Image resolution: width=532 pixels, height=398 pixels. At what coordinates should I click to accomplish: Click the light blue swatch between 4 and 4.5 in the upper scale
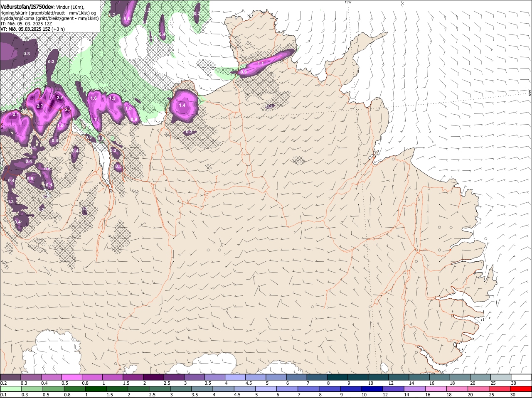(235, 377)
